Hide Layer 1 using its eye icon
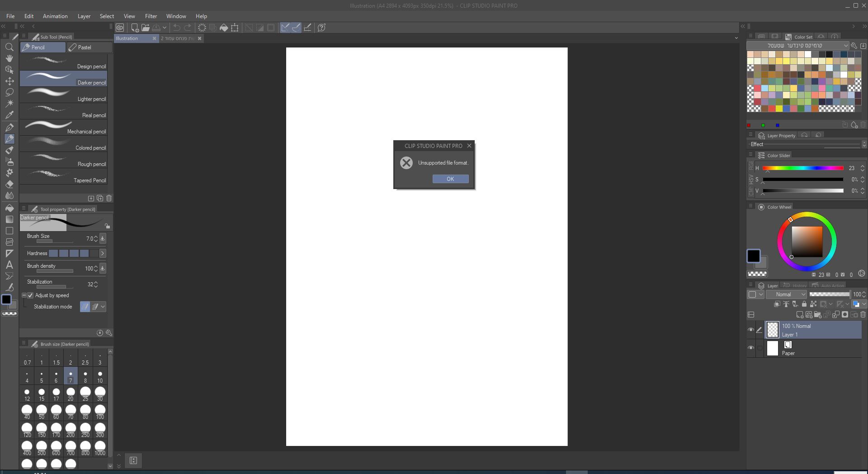This screenshot has width=868, height=474. click(x=751, y=330)
